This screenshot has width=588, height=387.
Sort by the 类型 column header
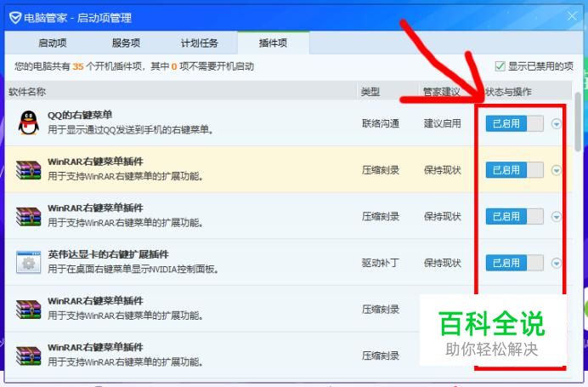(370, 92)
